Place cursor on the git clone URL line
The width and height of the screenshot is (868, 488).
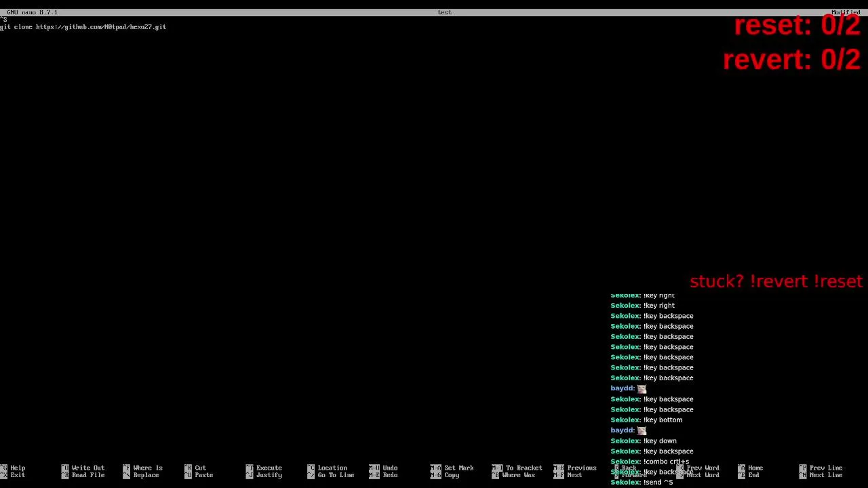click(x=83, y=27)
